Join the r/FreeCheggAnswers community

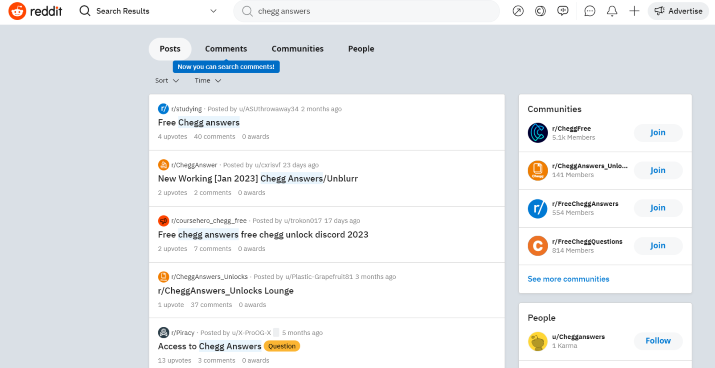(658, 208)
